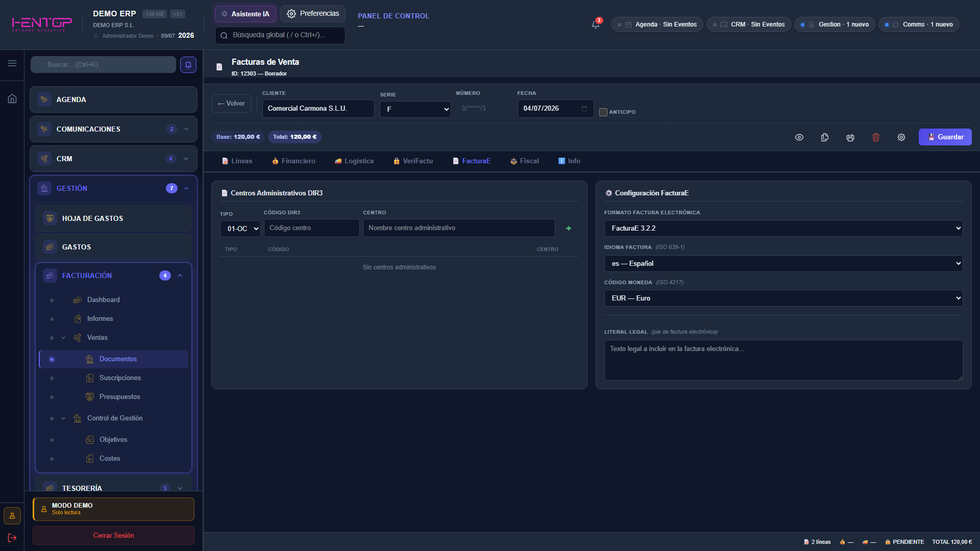Open the Serie dropdown

(x=415, y=109)
